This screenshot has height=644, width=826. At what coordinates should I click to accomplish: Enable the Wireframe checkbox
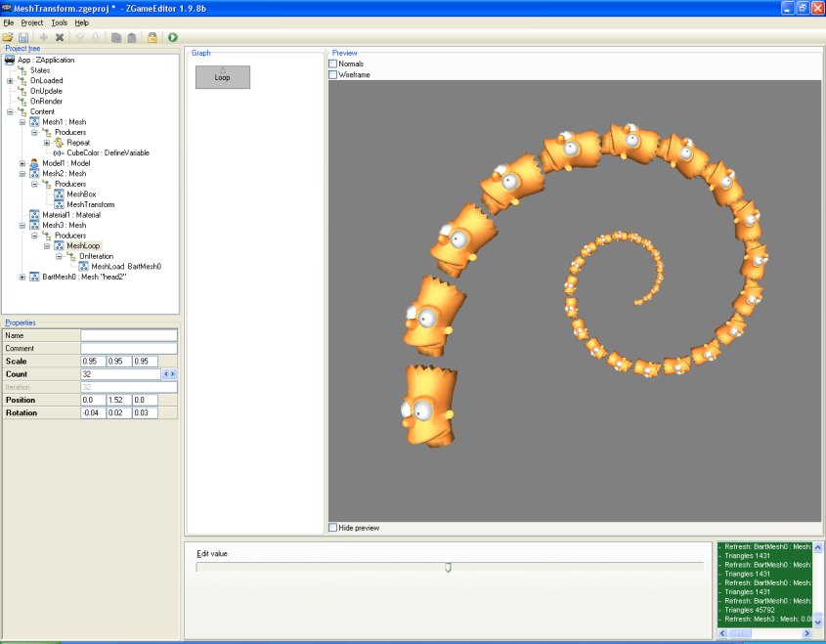[333, 75]
